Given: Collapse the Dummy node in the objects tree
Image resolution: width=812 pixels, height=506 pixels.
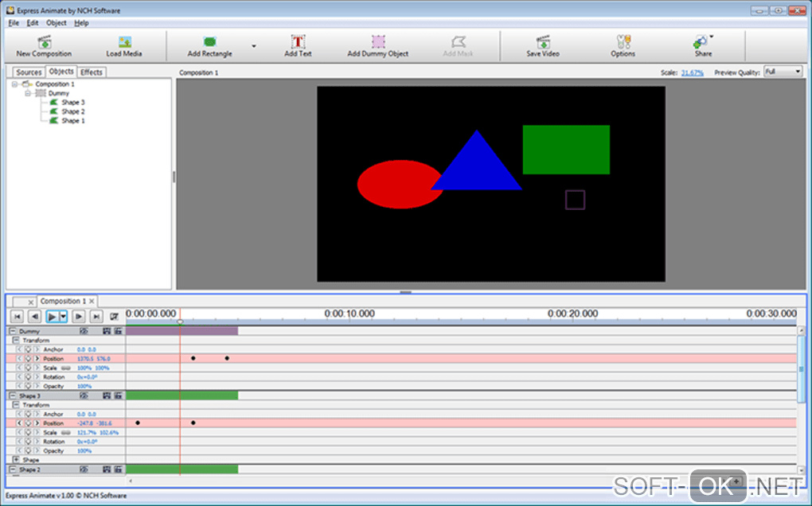Looking at the screenshot, I should click(28, 93).
